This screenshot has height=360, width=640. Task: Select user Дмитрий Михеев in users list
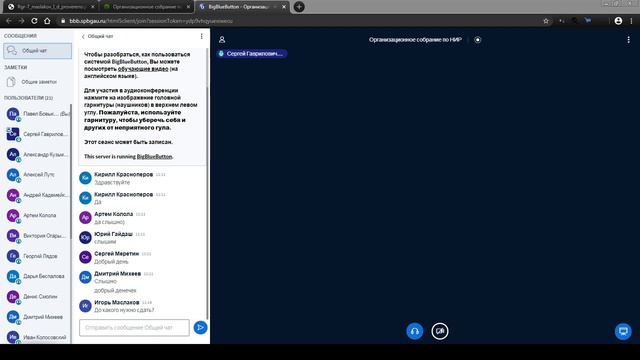(37, 317)
